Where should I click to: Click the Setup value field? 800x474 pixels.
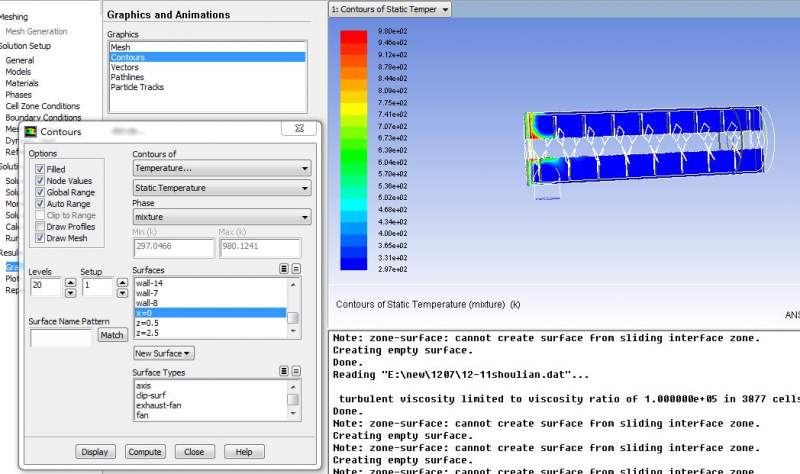tap(98, 287)
